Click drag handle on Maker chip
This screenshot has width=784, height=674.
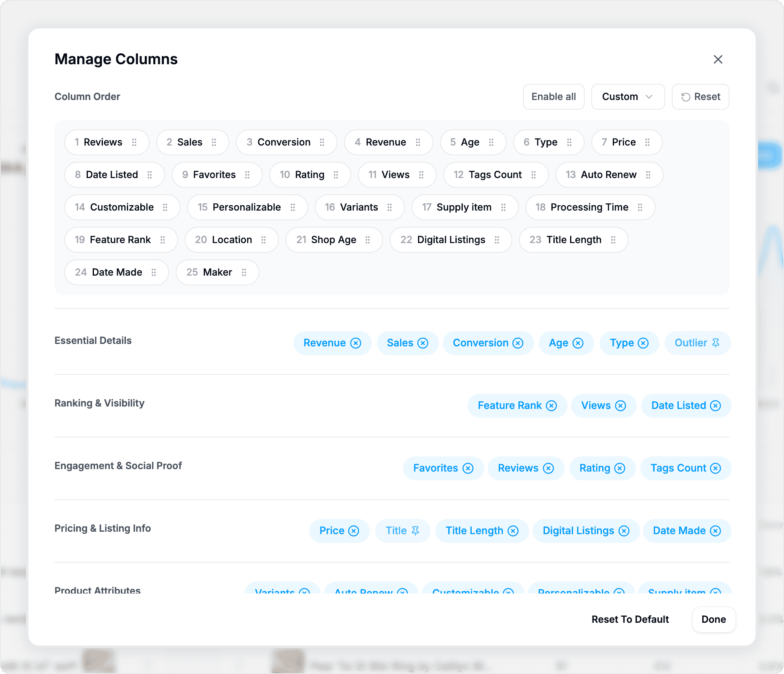click(244, 272)
